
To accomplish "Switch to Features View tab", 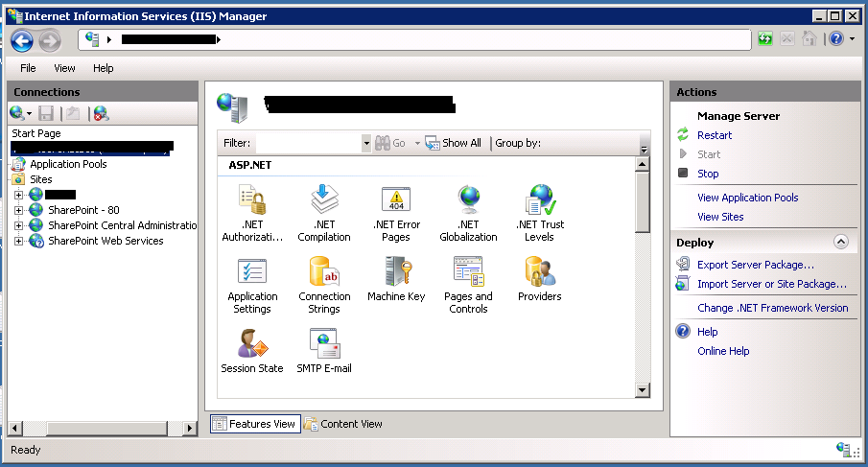I will pos(255,424).
